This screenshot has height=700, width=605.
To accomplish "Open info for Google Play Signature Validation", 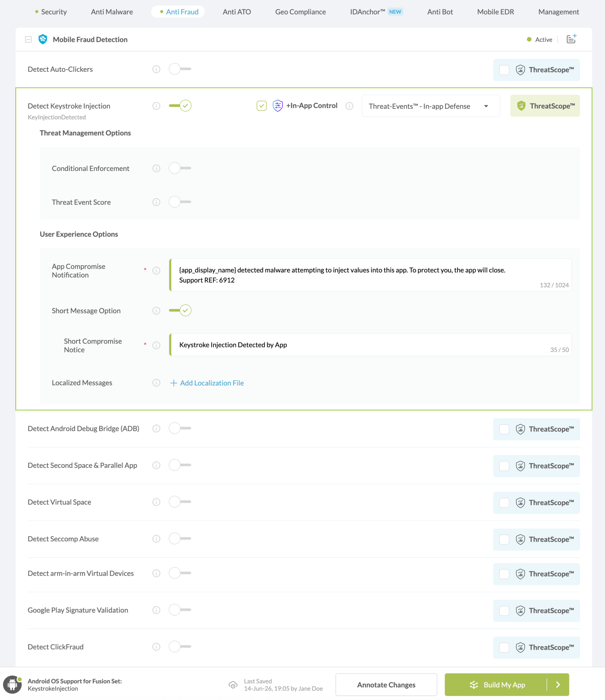I will coord(156,610).
